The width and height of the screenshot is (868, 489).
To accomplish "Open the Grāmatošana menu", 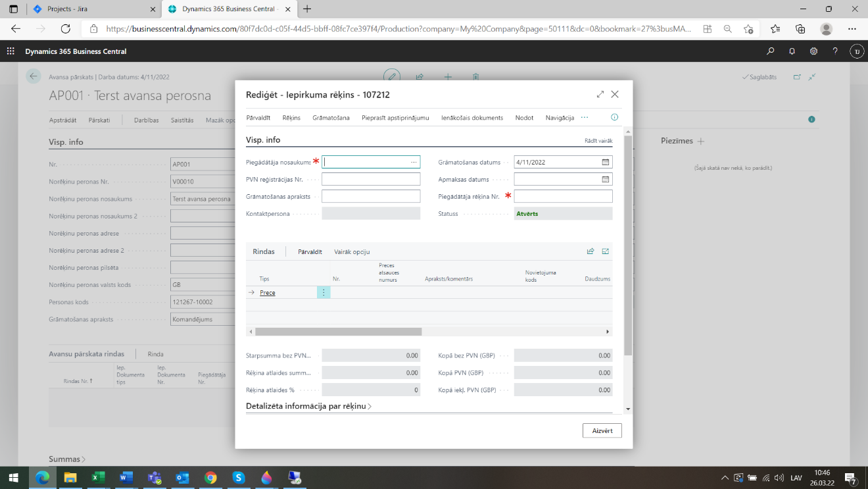I will 331,118.
